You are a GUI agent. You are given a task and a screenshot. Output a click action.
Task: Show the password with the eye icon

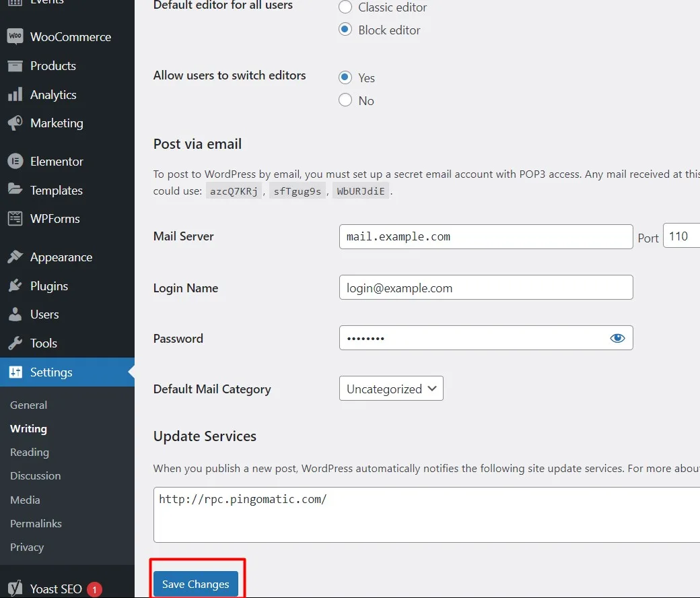point(617,338)
